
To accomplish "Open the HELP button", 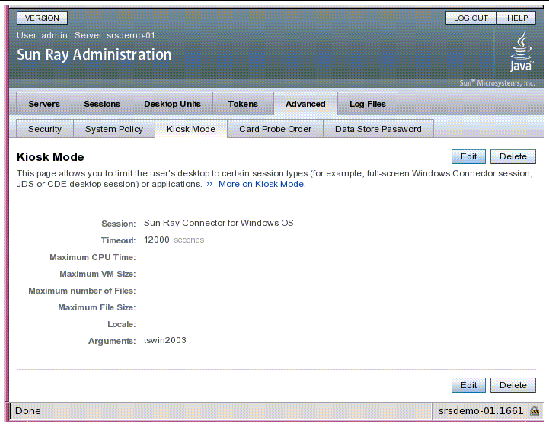I will pos(516,18).
